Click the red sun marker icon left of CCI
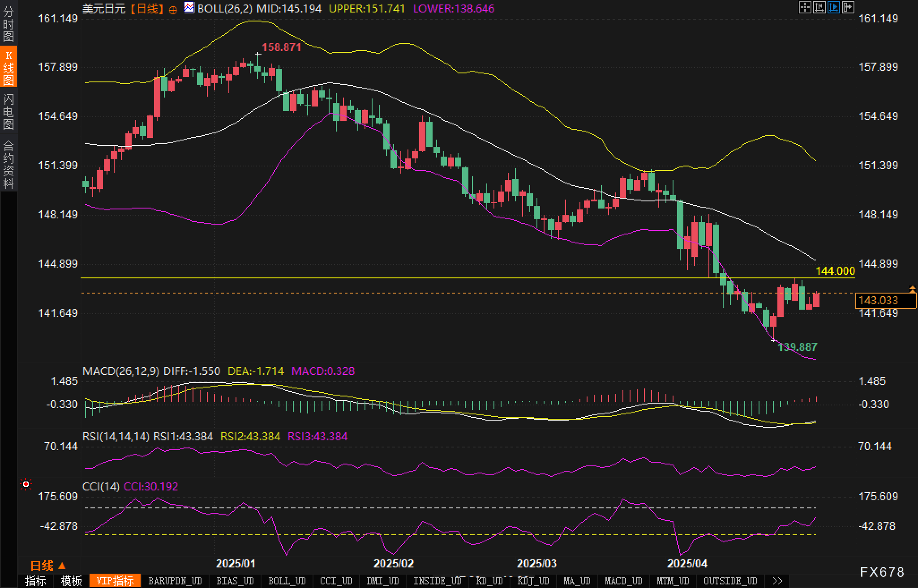 coord(26,484)
